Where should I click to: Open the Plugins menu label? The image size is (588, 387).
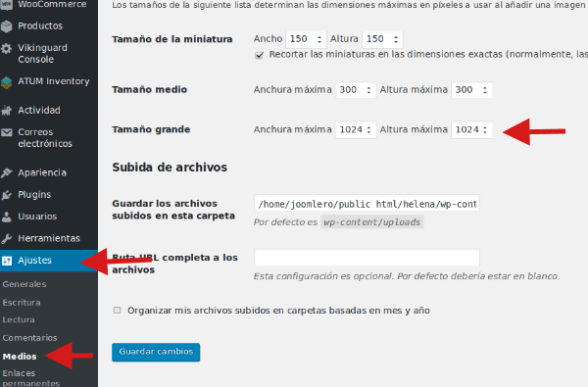[34, 195]
